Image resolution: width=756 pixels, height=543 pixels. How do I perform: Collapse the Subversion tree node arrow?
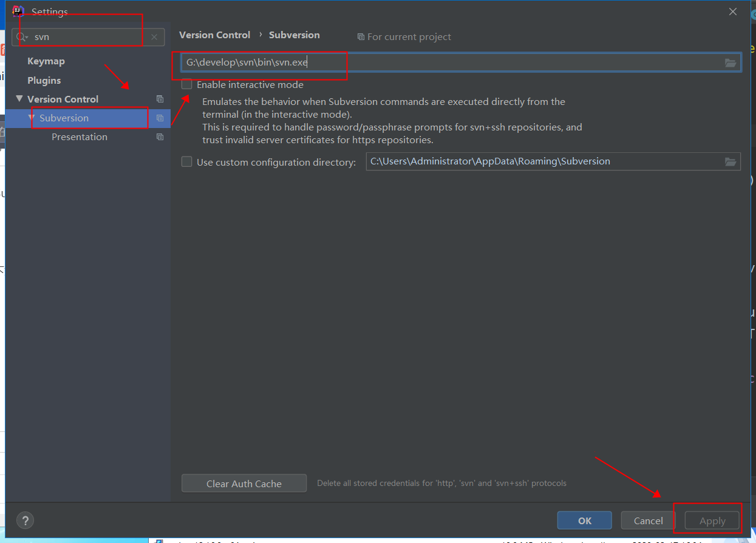pyautogui.click(x=32, y=118)
